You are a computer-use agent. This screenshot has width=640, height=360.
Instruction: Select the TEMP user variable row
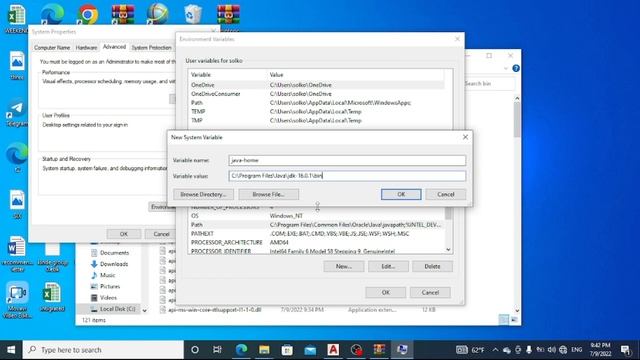coord(316,111)
